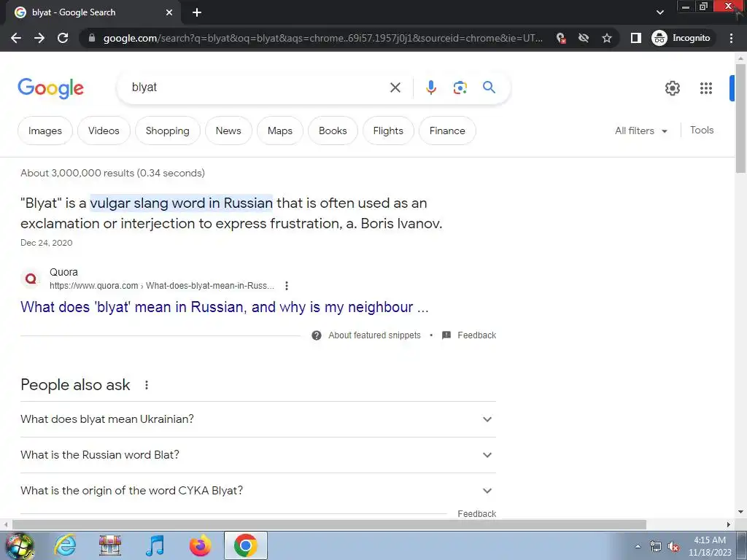Click the Incognito profile indicator
The height and width of the screenshot is (560, 747).
coord(681,38)
